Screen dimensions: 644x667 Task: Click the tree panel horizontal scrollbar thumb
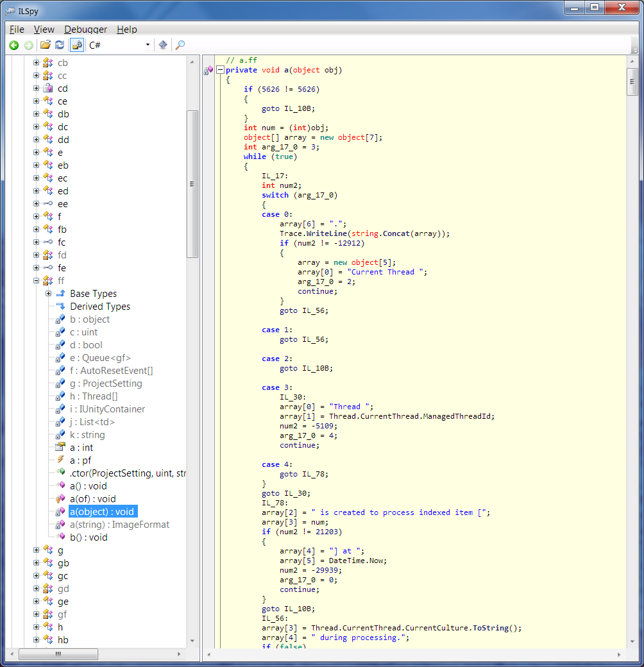58,654
